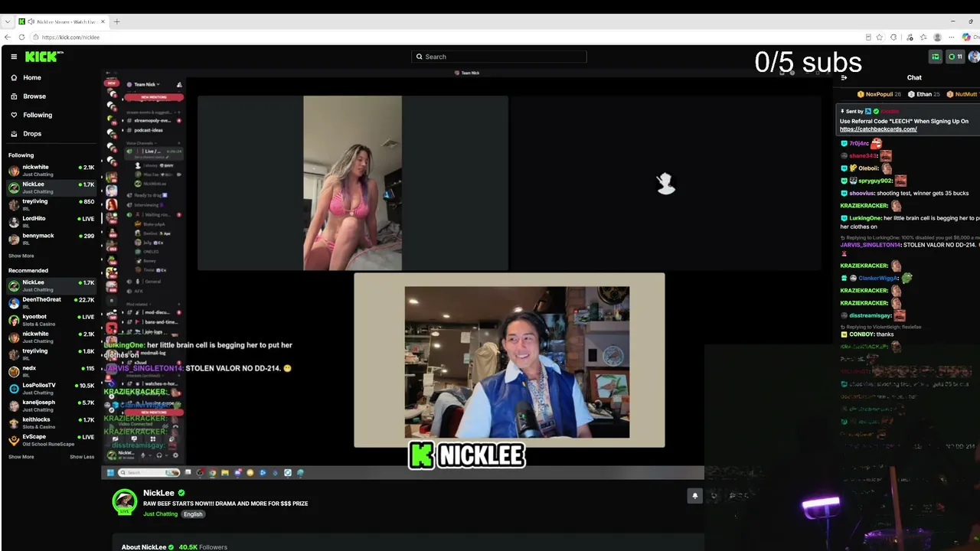The width and height of the screenshot is (980, 551).
Task: Click the spryguy902 username in chat
Action: 875,181
